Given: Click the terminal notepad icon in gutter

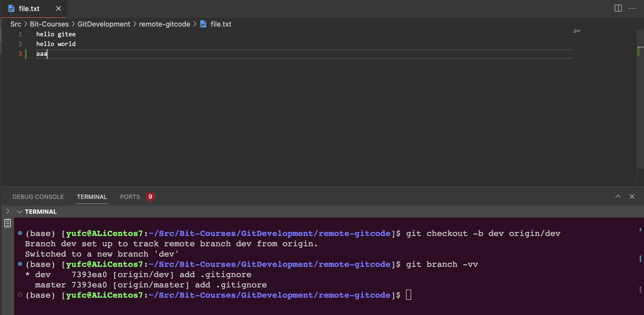Looking at the screenshot, I should click(x=8, y=223).
